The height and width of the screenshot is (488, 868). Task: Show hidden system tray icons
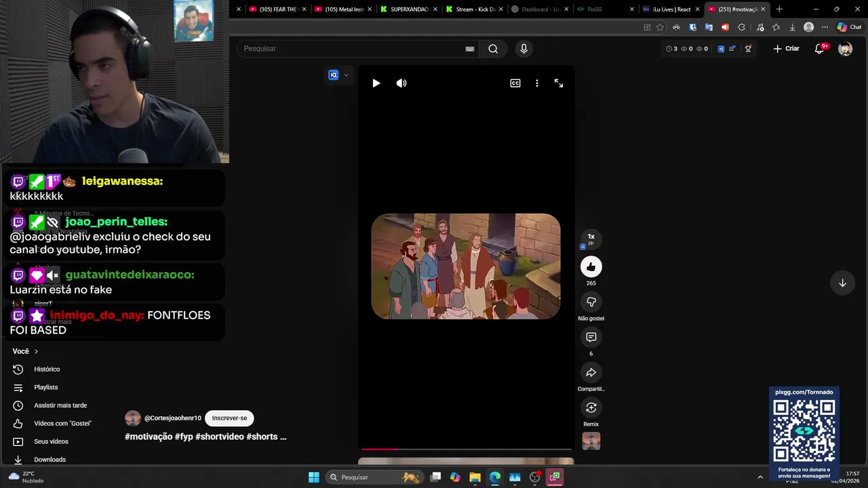point(759,477)
